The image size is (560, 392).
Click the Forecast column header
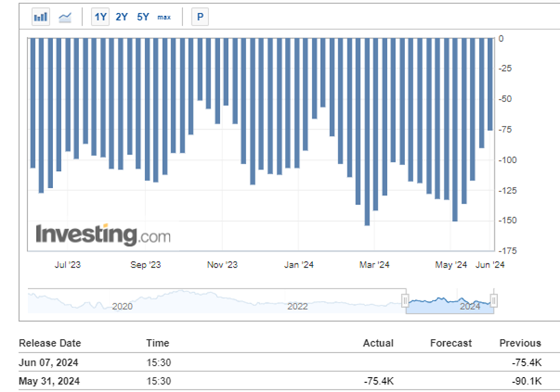click(451, 343)
